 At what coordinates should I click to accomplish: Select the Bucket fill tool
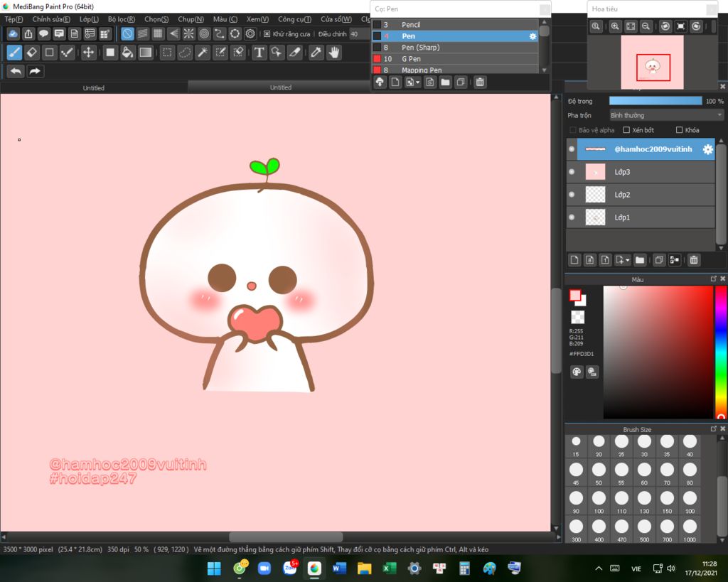point(127,53)
